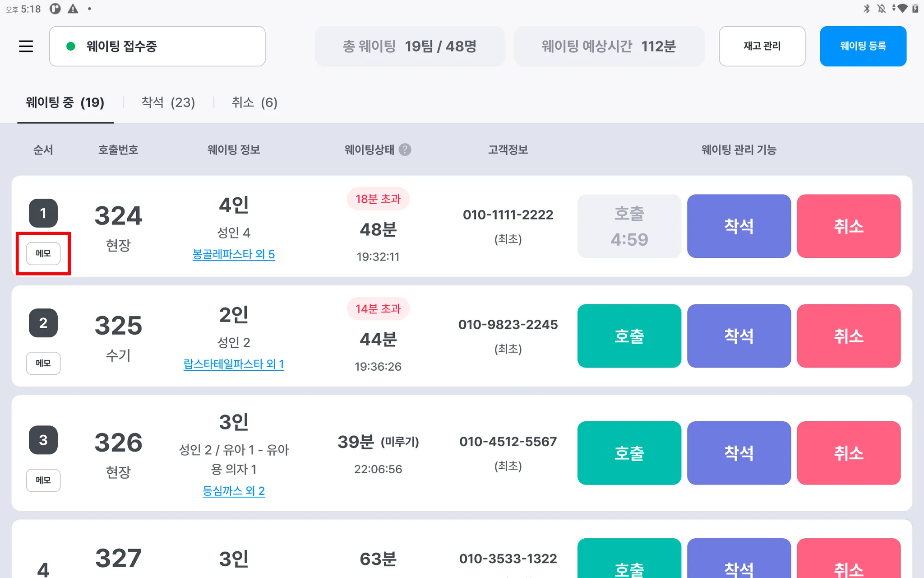Tap the muted notification bell icon
Viewport: 924px width, 578px height.
click(x=881, y=9)
